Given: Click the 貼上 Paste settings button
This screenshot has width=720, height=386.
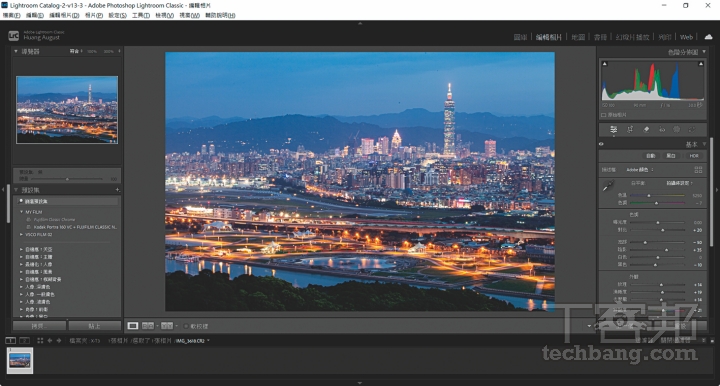Looking at the screenshot, I should 95,326.
